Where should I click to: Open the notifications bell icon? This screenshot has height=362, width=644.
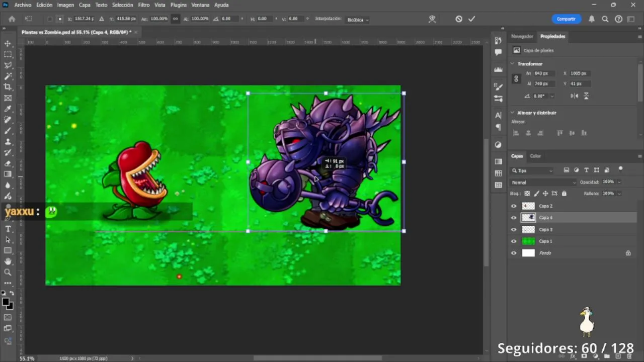592,19
